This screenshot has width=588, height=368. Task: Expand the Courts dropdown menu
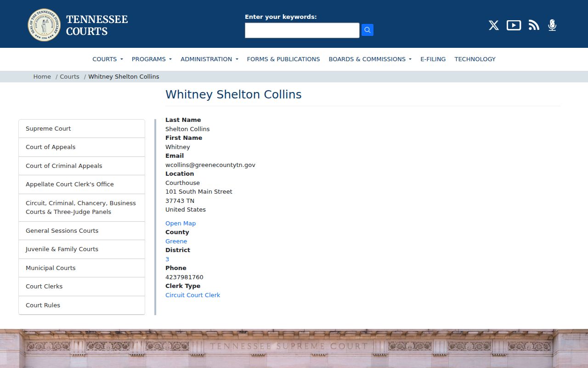point(107,59)
